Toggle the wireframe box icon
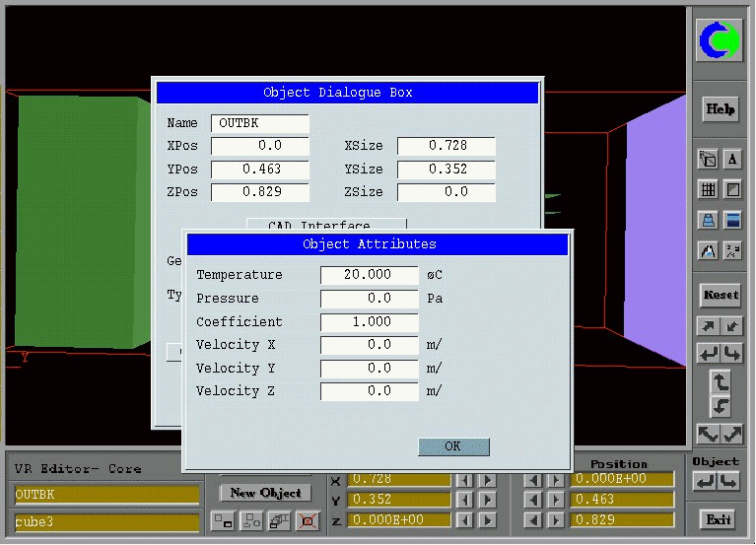This screenshot has height=545, width=756. pyautogui.click(x=708, y=159)
